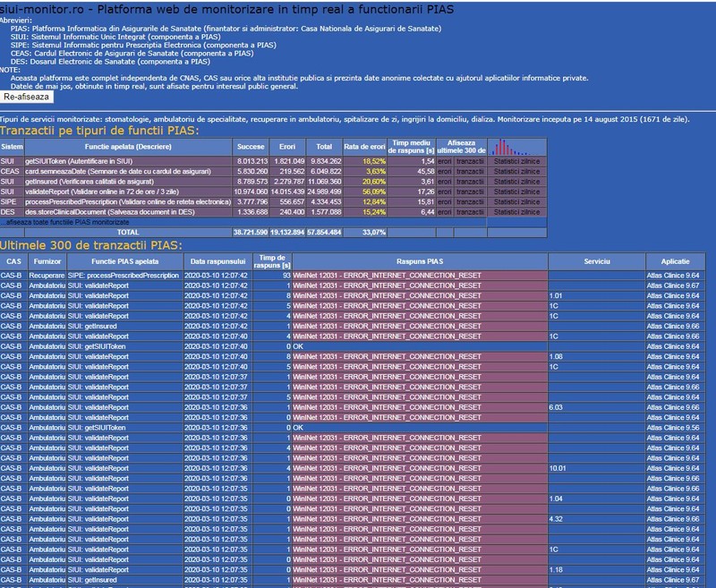Image resolution: width=716 pixels, height=588 pixels.
Task: Click the 'Aplicatie' column header
Action: tap(675, 261)
